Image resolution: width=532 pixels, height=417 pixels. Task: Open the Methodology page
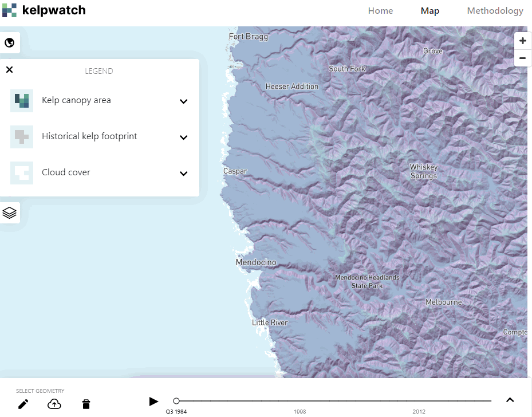(x=495, y=10)
